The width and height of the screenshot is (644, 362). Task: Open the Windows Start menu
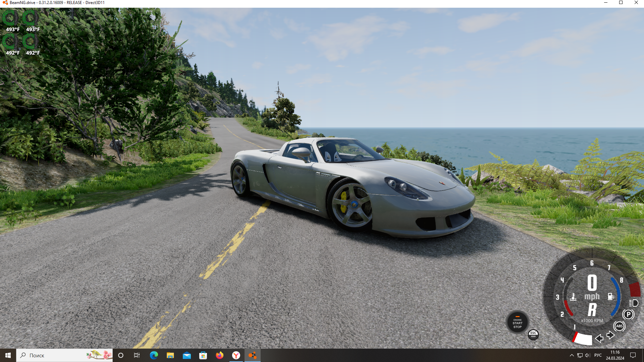point(8,355)
